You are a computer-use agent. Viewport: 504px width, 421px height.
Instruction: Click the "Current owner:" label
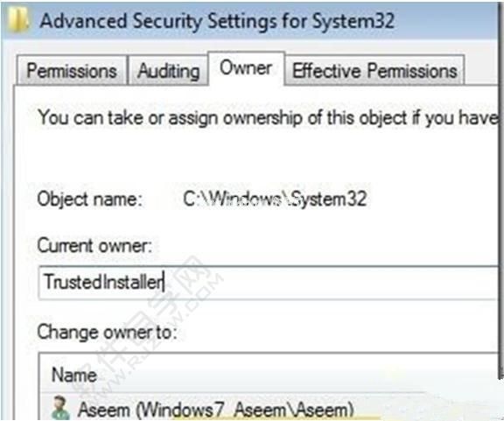tap(94, 246)
